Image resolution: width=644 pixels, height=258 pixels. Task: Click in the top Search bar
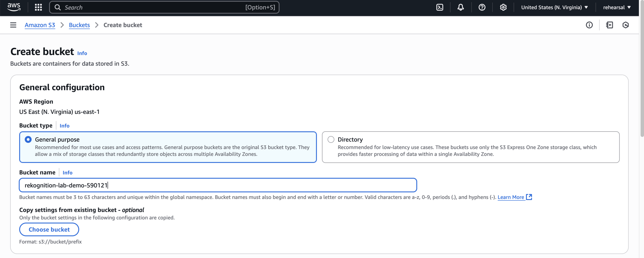(x=164, y=7)
